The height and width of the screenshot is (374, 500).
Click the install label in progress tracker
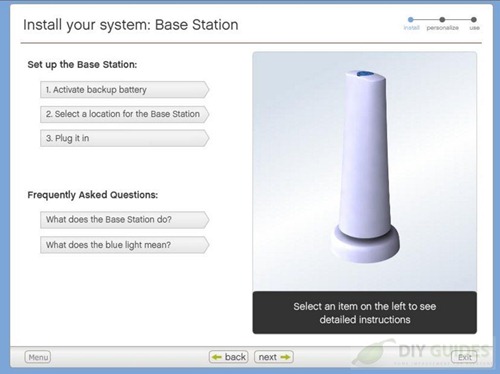click(x=411, y=28)
